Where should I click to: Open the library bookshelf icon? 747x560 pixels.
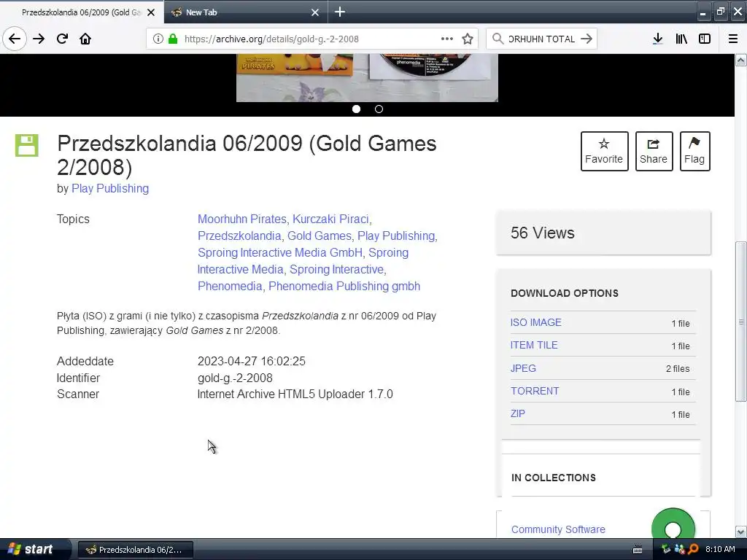coord(681,39)
